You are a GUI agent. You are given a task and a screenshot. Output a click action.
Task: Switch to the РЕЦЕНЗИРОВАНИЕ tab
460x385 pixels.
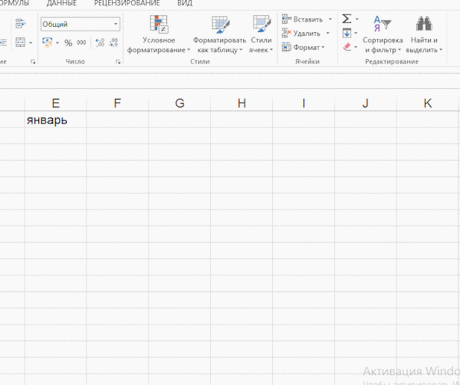[127, 3]
